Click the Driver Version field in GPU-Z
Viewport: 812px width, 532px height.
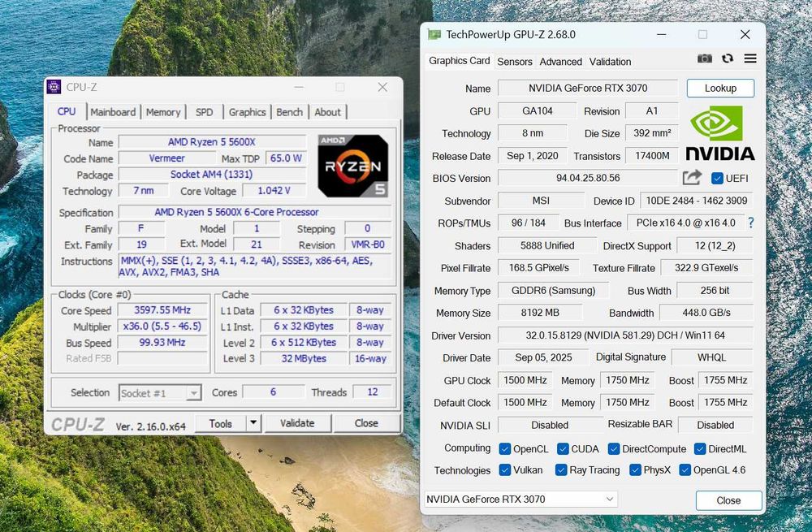[x=625, y=335]
